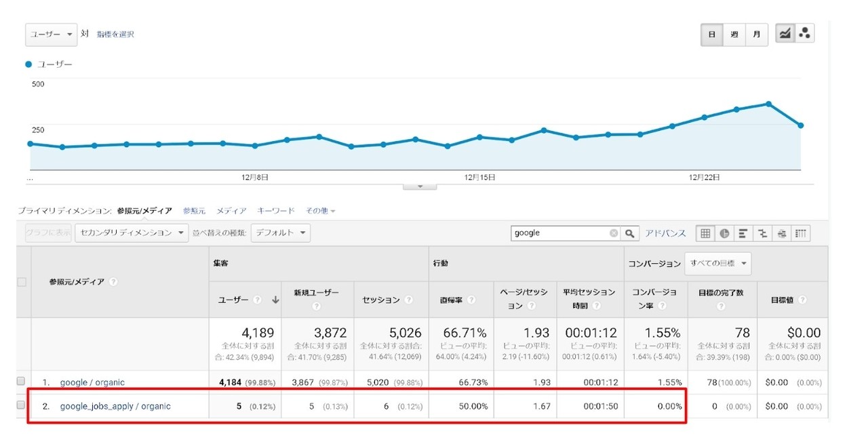This screenshot has width=868, height=440.
Task: Select the pie chart percentage view icon
Action: tap(724, 233)
